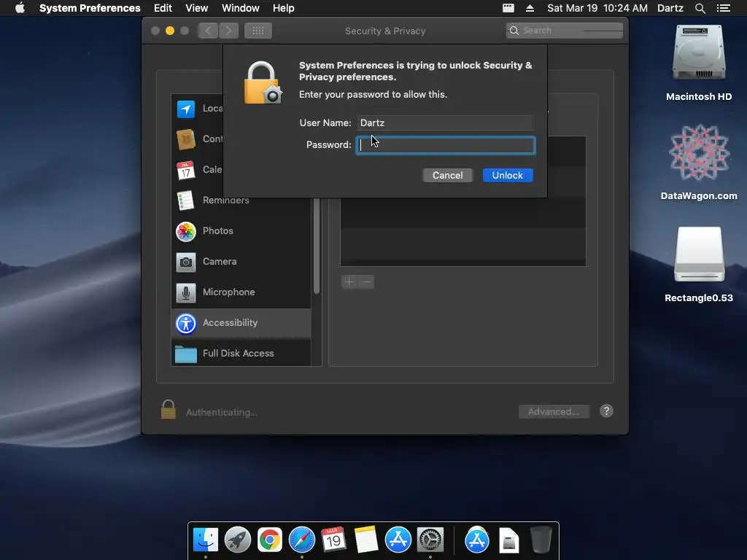Select Reminders in the privacy list
Image resolution: width=747 pixels, height=560 pixels.
[241, 201]
